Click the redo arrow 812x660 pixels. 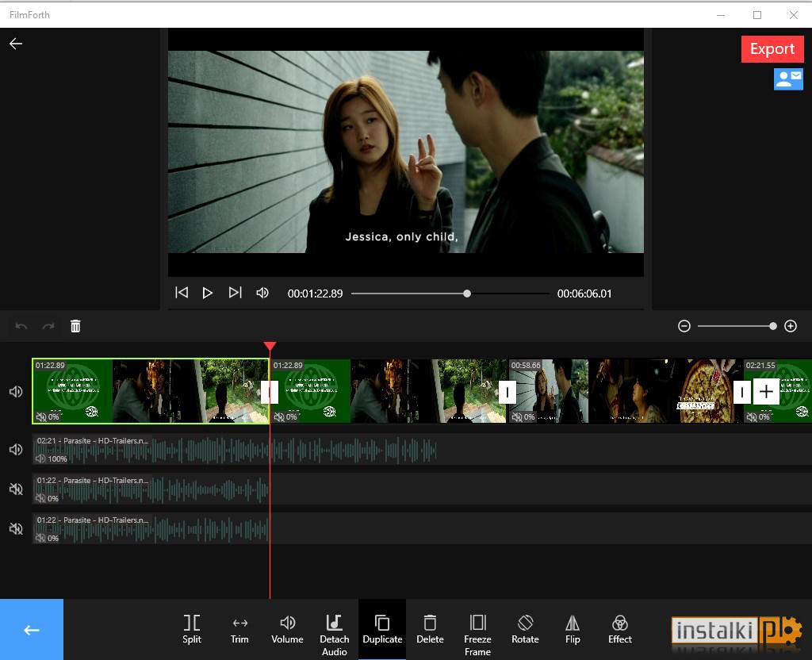pyautogui.click(x=48, y=326)
